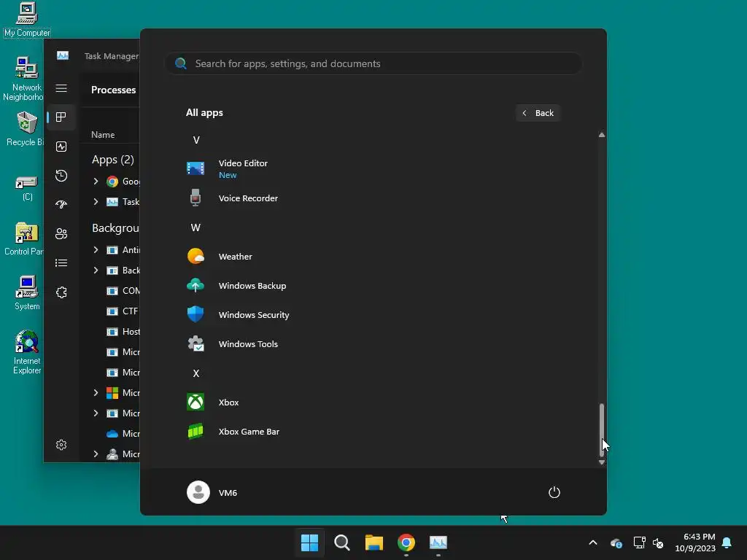The width and height of the screenshot is (747, 560).
Task: Click the All apps scrollbar down arrow
Action: [602, 462]
